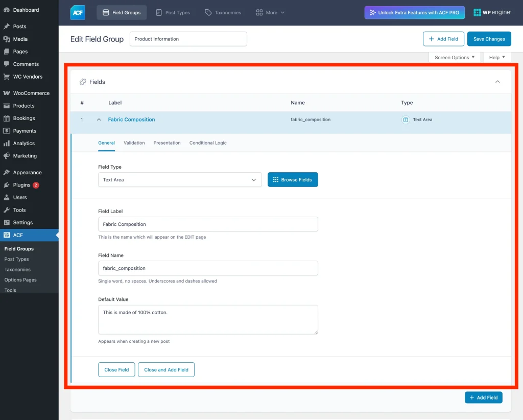This screenshot has width=523, height=420.
Task: Switch to the Field Groups tab
Action: (x=122, y=13)
